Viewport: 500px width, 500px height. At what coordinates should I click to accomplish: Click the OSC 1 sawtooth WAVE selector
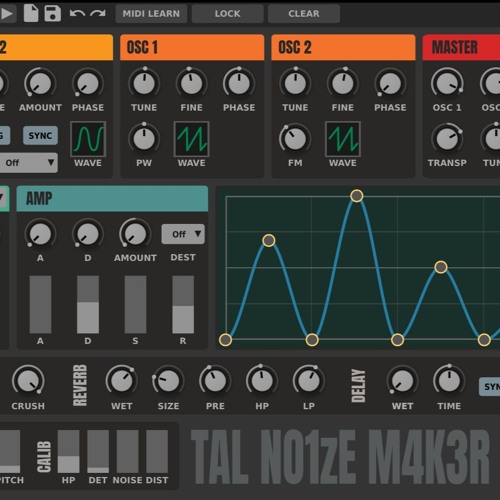tap(191, 139)
